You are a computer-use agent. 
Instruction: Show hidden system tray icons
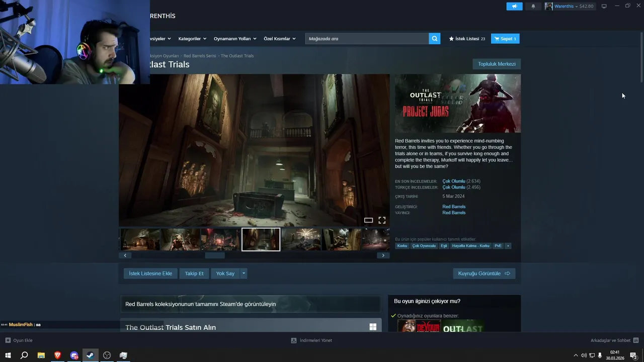click(x=576, y=355)
